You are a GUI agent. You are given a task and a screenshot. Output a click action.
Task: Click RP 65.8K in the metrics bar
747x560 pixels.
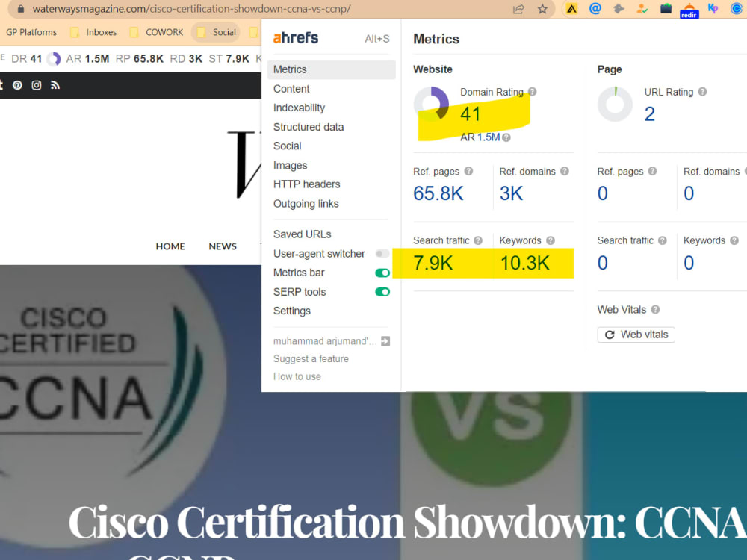pyautogui.click(x=140, y=58)
